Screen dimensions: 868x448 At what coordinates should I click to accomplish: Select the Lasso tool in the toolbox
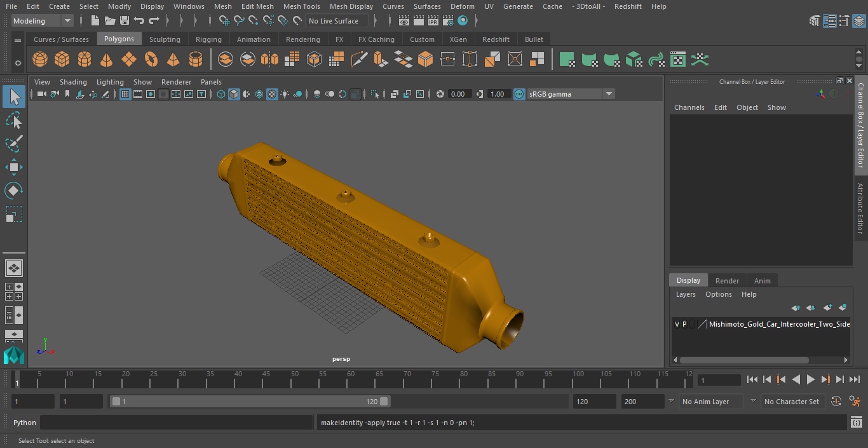[14, 120]
